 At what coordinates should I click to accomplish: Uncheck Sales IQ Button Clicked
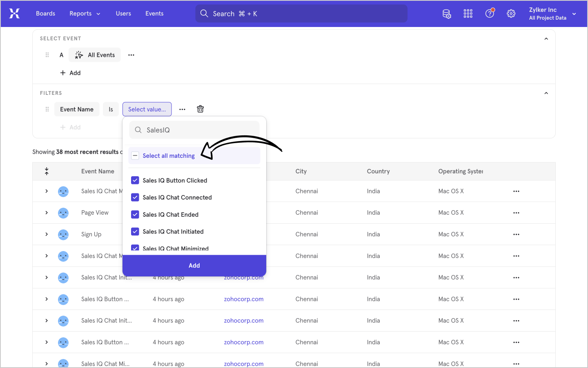pos(135,180)
